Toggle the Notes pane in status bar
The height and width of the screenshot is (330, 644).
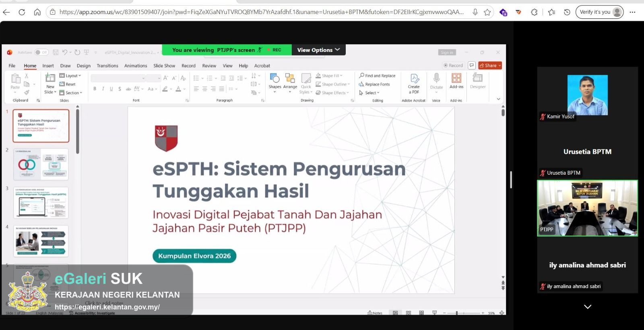[375, 313]
